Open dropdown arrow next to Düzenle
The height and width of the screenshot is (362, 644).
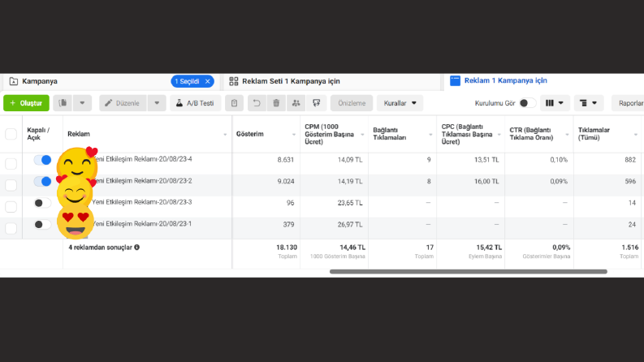point(157,103)
